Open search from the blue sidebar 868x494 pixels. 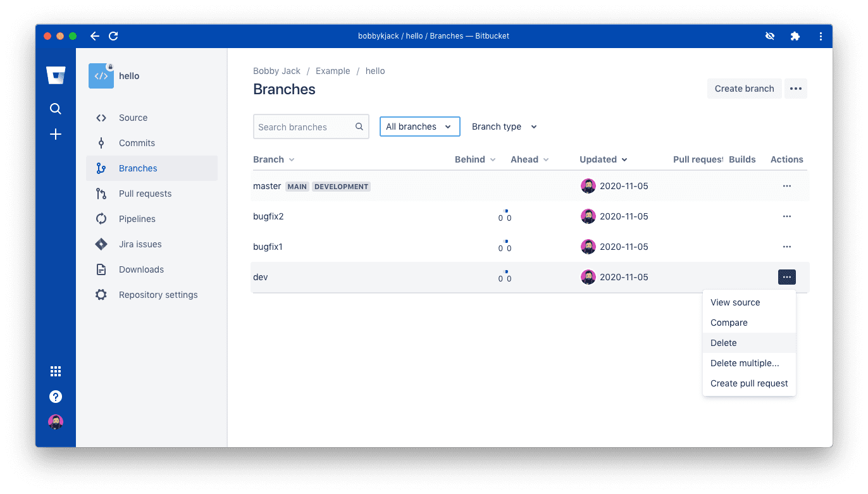(56, 109)
